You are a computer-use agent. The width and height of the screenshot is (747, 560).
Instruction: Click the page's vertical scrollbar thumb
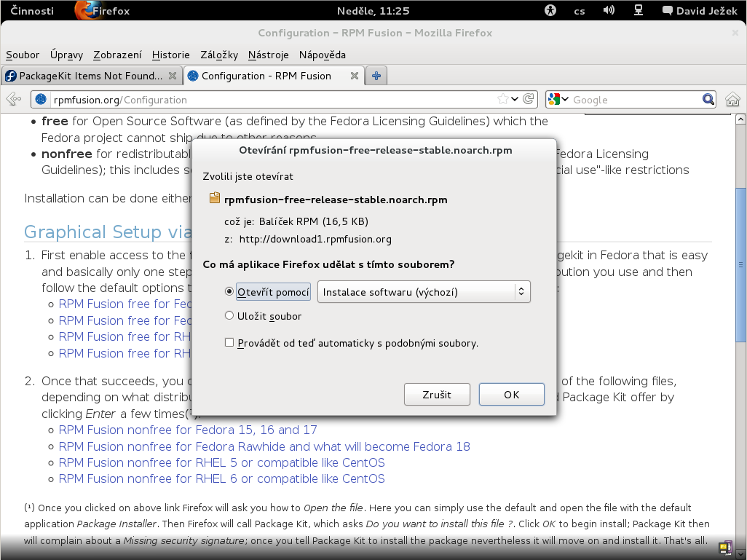pyautogui.click(x=740, y=264)
